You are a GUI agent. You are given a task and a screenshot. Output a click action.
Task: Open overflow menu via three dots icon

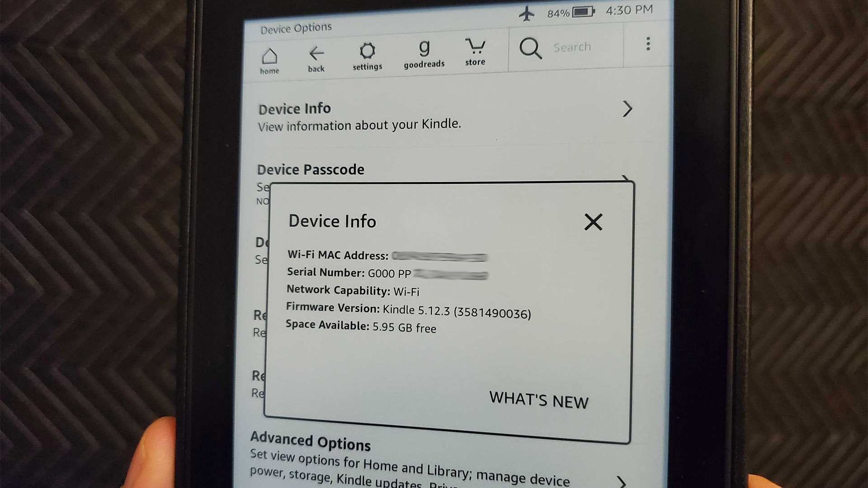(x=647, y=47)
